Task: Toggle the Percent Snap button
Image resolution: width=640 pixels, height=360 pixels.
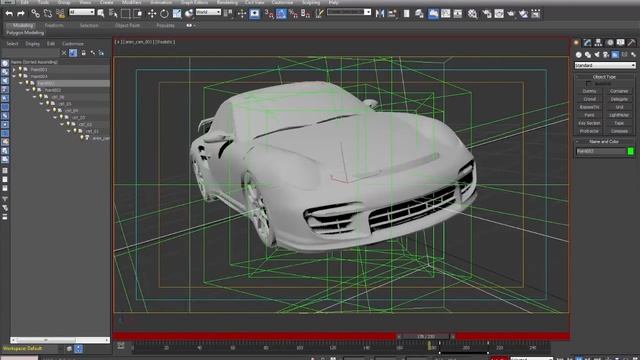Action: pyautogui.click(x=293, y=14)
